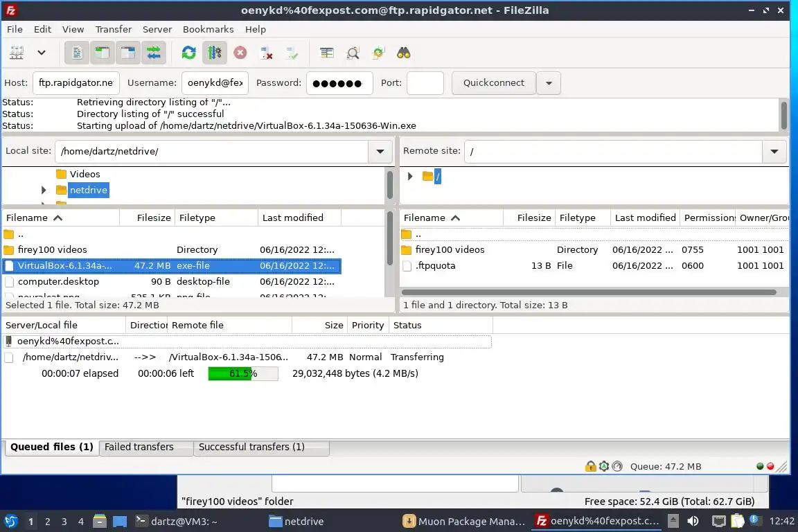The image size is (798, 532).
Task: Open the Remote site path dropdown
Action: pos(774,151)
